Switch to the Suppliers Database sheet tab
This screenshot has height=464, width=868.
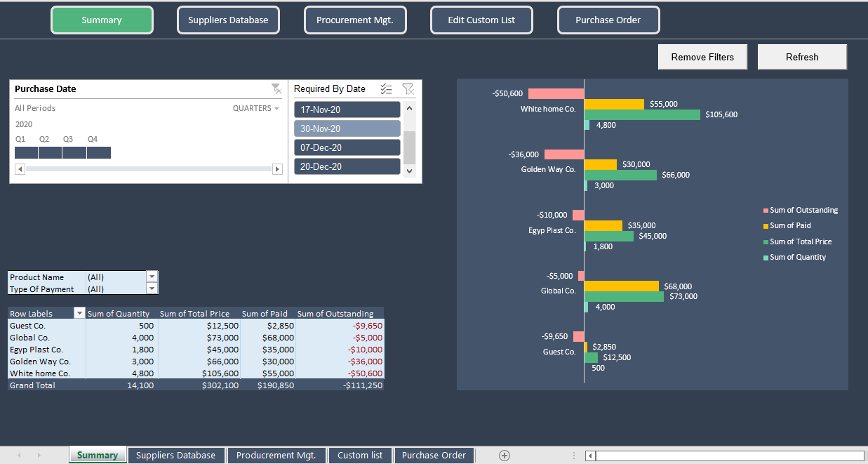(175, 456)
